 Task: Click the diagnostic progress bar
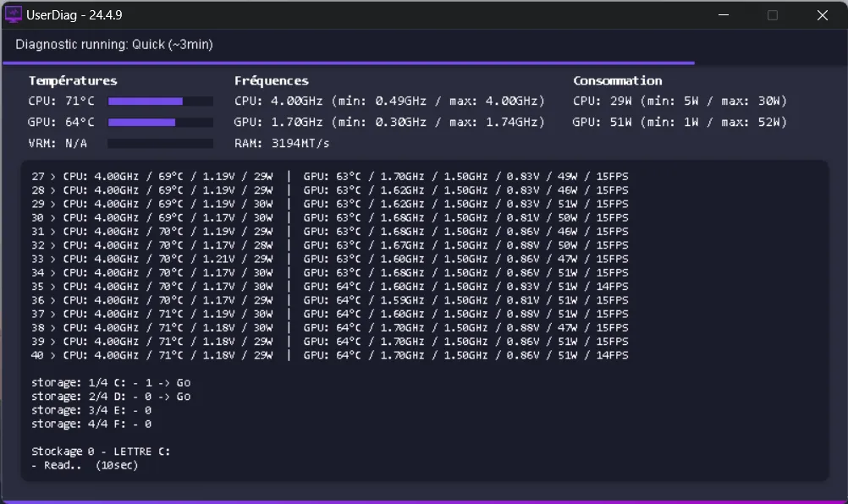point(348,63)
